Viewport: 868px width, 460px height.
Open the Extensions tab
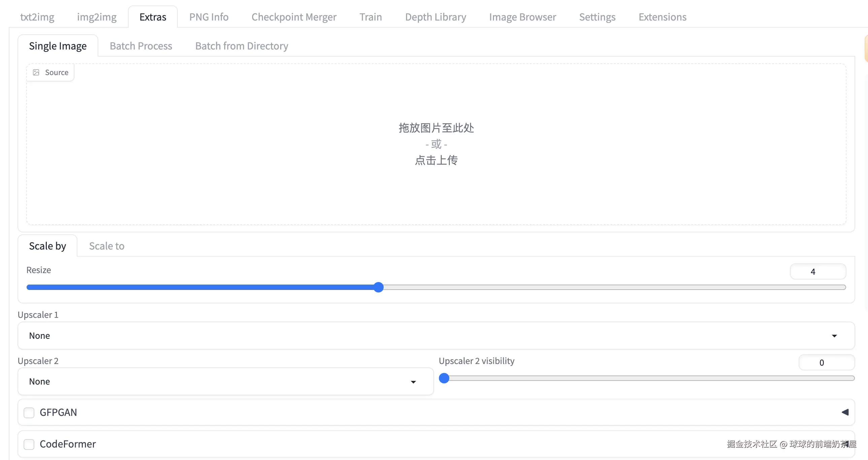(x=662, y=17)
